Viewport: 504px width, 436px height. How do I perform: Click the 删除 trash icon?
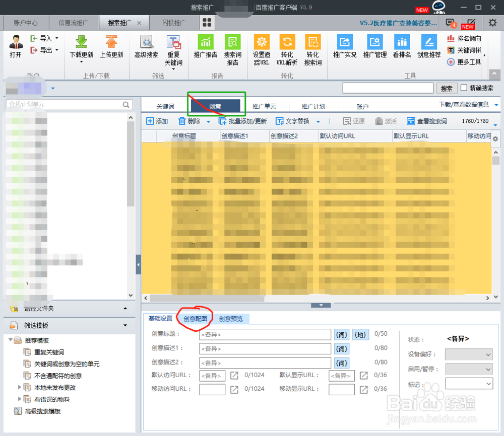point(182,121)
